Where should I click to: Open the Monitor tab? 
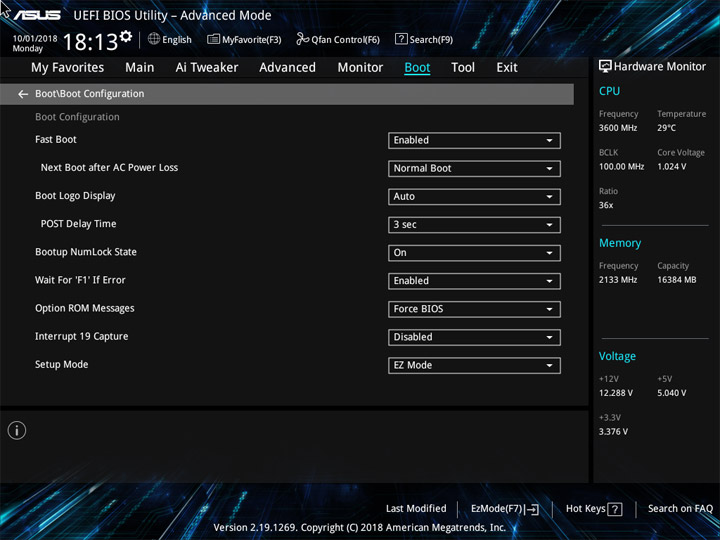point(360,68)
